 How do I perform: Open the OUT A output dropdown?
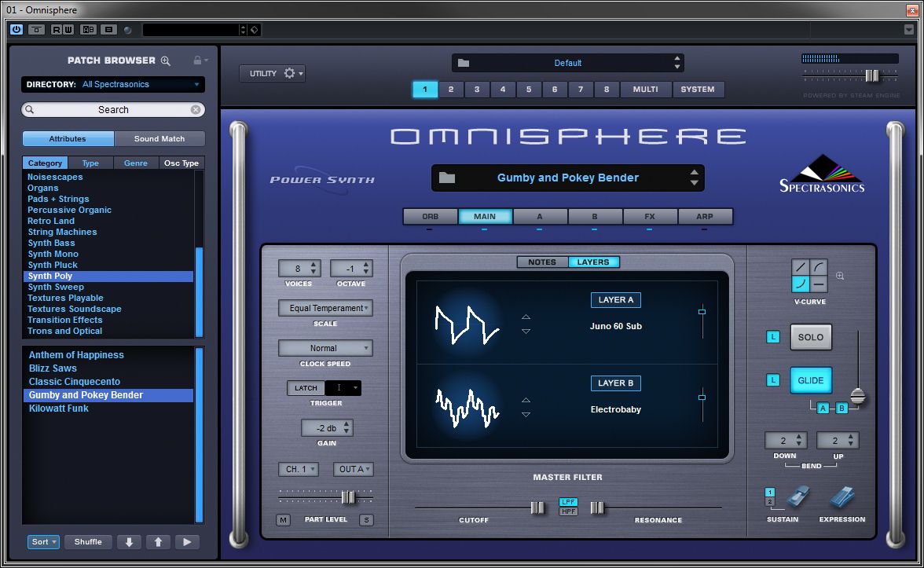353,469
